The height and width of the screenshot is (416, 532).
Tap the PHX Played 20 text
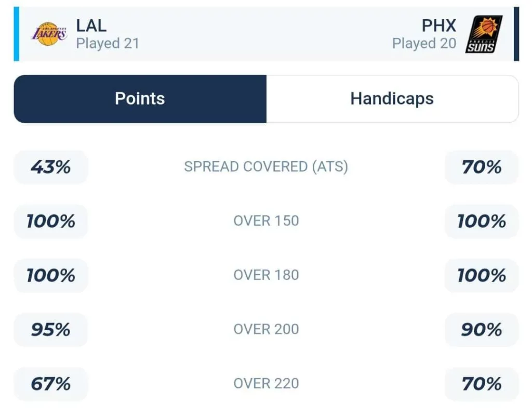pyautogui.click(x=424, y=44)
